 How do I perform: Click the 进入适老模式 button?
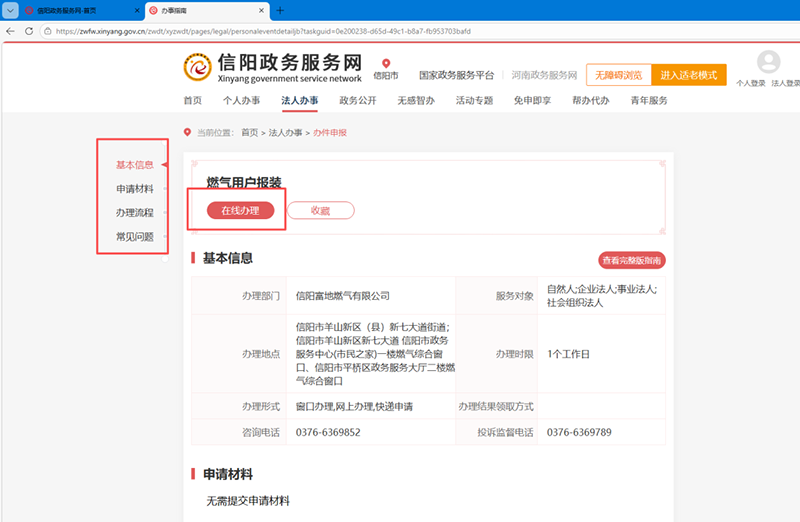(689, 75)
